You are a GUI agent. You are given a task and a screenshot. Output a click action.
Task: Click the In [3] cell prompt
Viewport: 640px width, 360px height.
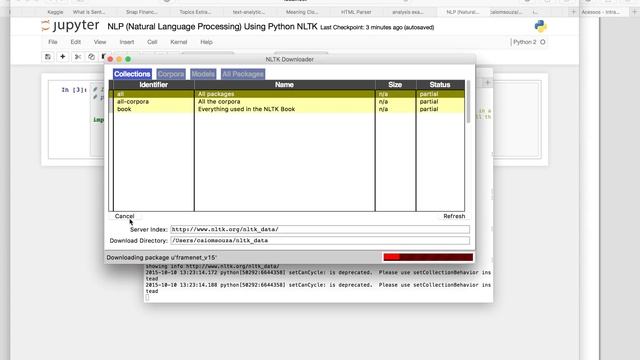(x=74, y=89)
